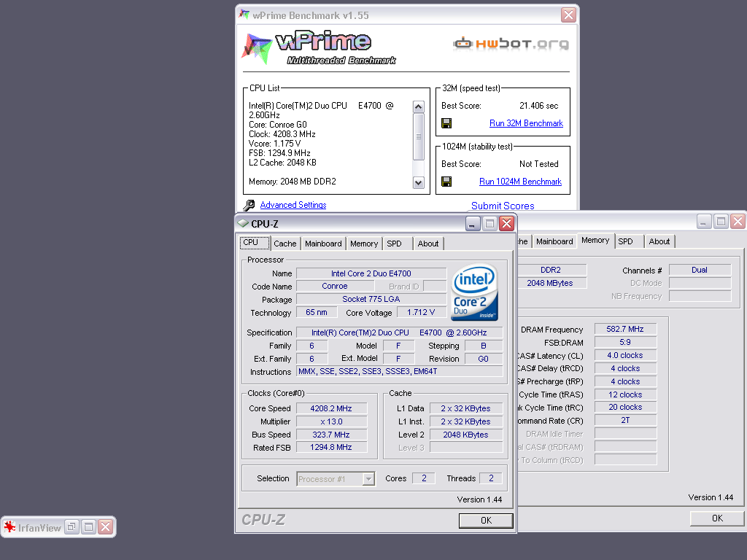Screen dimensions: 747x560
Task: Click Run 32M Benchmark link
Action: 526,123
